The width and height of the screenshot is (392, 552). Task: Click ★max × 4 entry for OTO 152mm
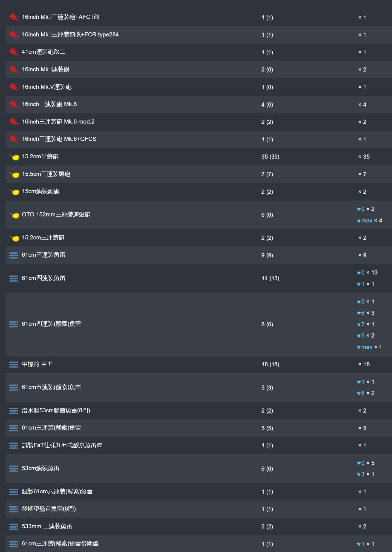369,221
